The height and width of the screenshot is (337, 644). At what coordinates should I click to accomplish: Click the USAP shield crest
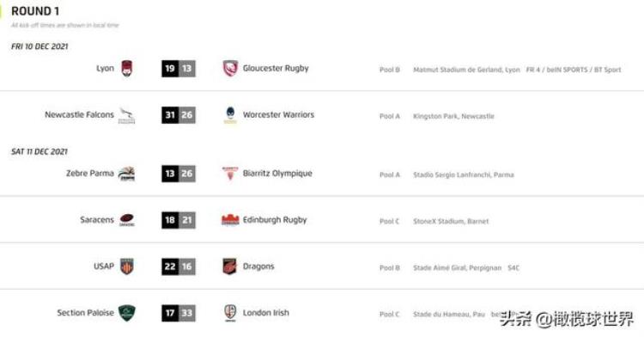point(127,267)
